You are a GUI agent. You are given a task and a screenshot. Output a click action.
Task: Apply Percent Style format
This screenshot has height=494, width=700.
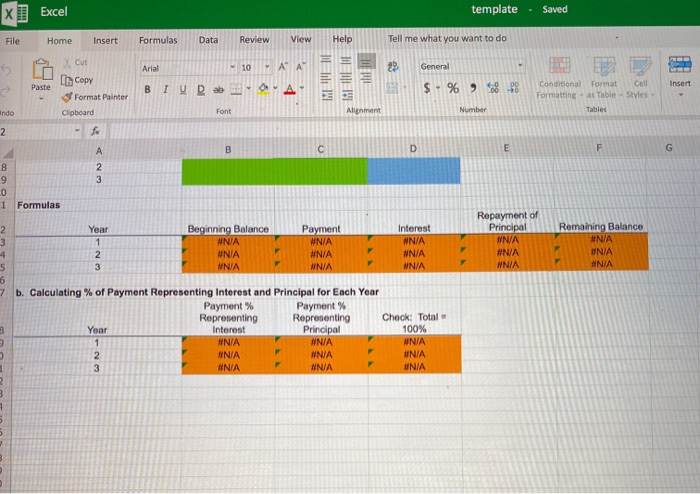pos(453,88)
